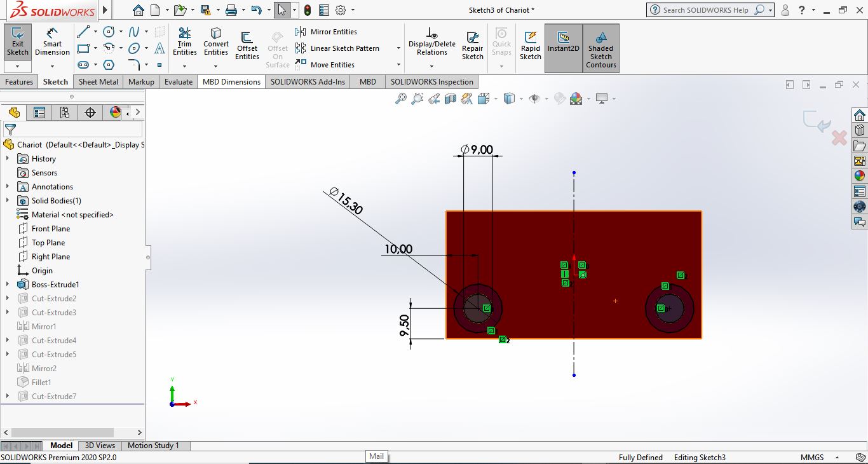Choose the Polygon sketch tool

pos(109,65)
